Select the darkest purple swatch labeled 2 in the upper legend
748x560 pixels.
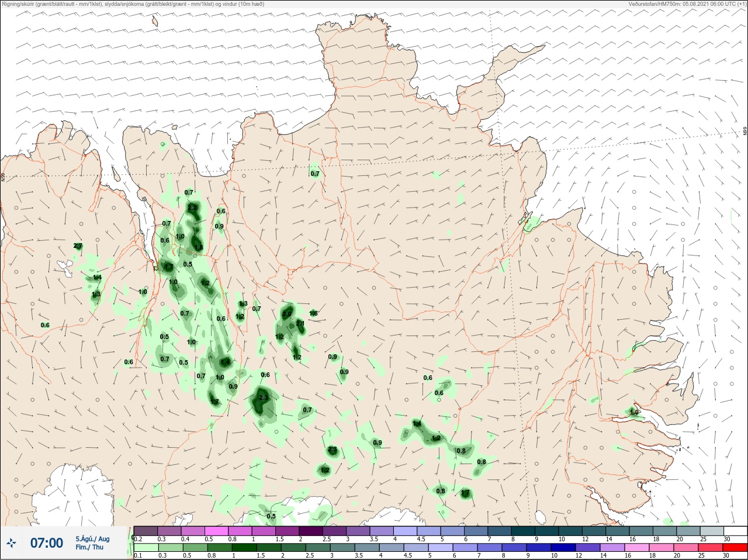coord(310,531)
